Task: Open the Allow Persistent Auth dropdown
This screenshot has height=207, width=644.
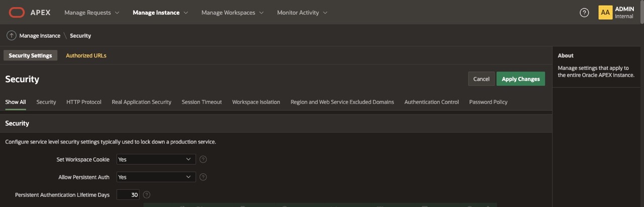Action: click(x=155, y=177)
